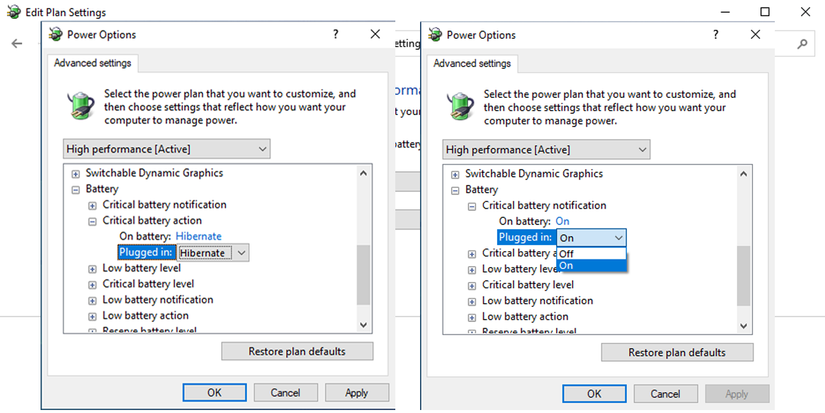
Task: Expand Critical battery action in right dialog
Action: coord(472,254)
